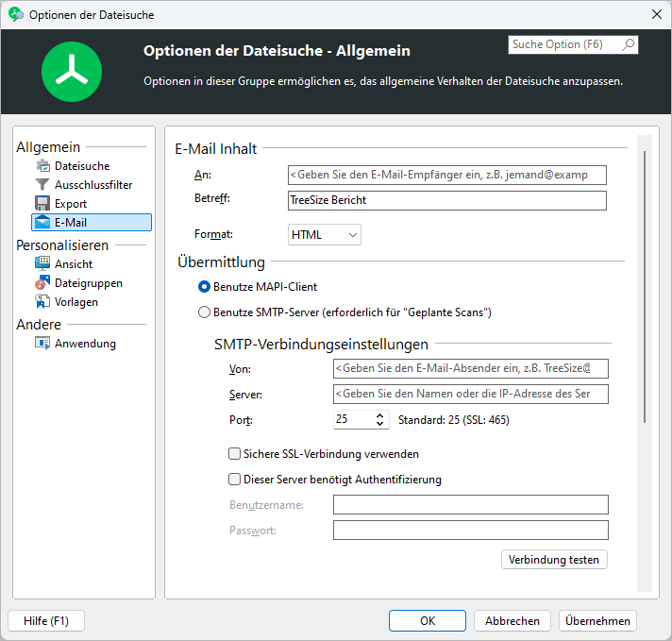Image resolution: width=672 pixels, height=641 pixels.
Task: Click the E-Mail envelope icon
Action: coord(42,222)
